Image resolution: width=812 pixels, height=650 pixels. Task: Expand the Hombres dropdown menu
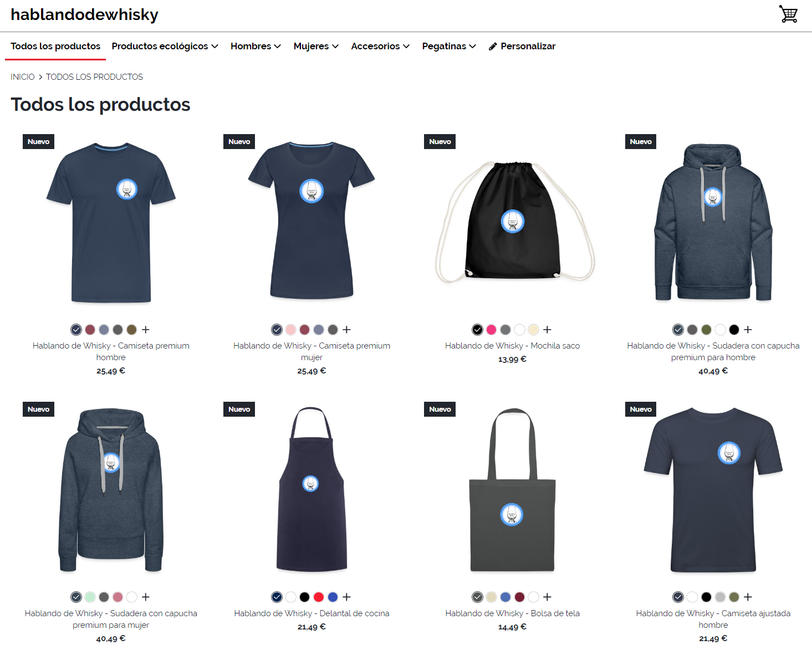pyautogui.click(x=256, y=46)
